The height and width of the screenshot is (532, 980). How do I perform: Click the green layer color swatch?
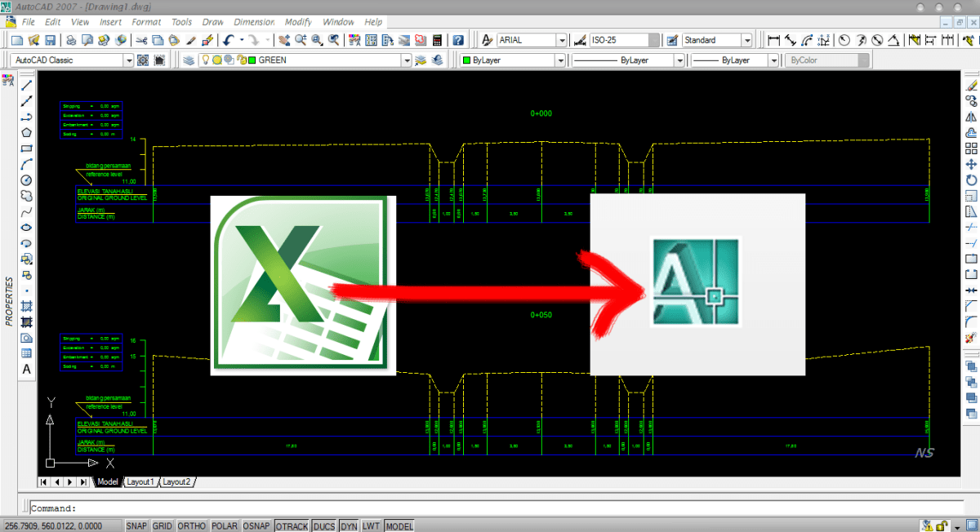click(x=252, y=60)
